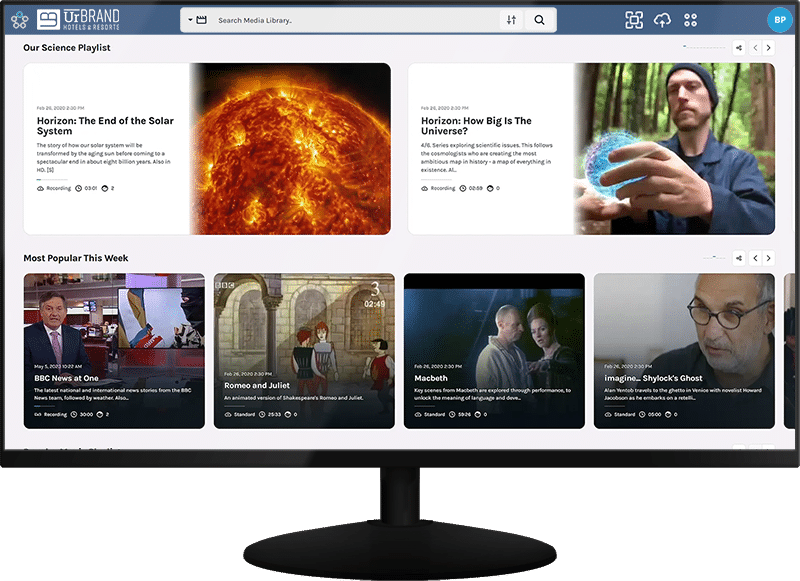Go to previous item in Our Science Playlist
Image resolution: width=800 pixels, height=581 pixels.
(x=756, y=48)
